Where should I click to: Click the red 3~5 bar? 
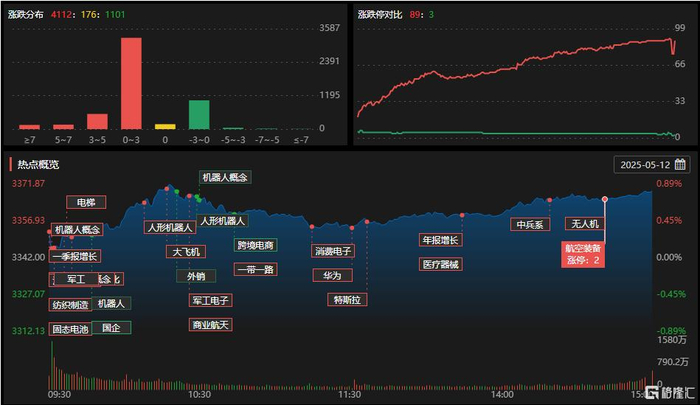pos(97,121)
